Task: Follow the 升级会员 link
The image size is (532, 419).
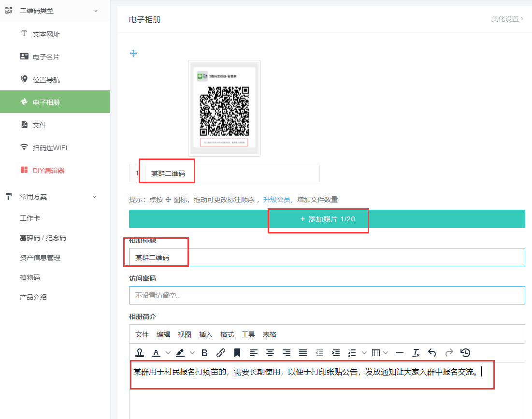Action: point(276,200)
